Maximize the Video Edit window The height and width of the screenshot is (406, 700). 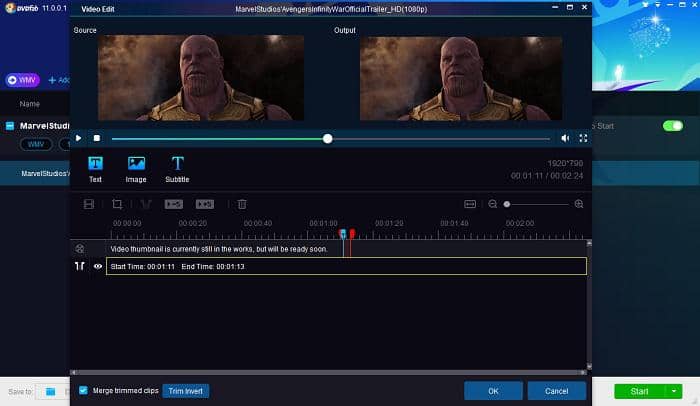tap(570, 7)
